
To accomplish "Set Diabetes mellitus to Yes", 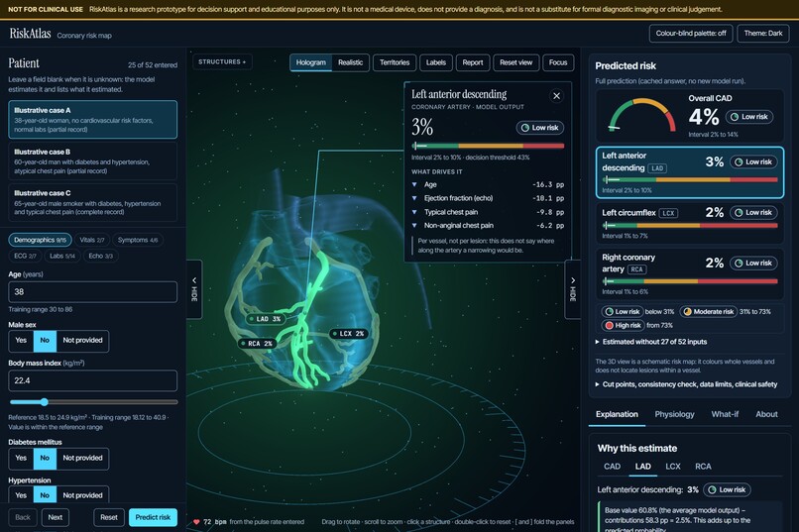I will [21, 458].
